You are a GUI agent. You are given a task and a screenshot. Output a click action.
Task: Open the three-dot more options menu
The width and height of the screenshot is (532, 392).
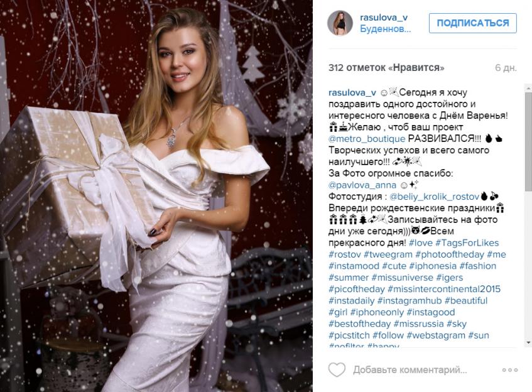click(510, 370)
